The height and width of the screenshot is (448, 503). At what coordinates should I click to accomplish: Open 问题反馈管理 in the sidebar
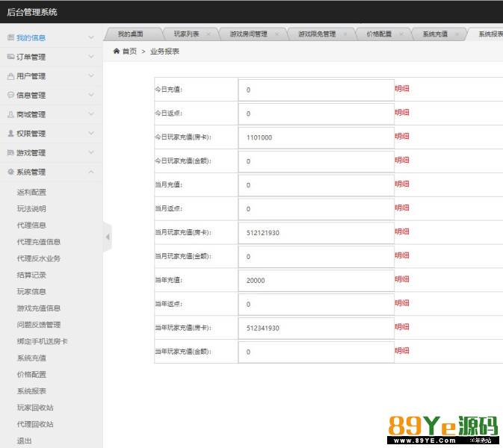pos(39,325)
